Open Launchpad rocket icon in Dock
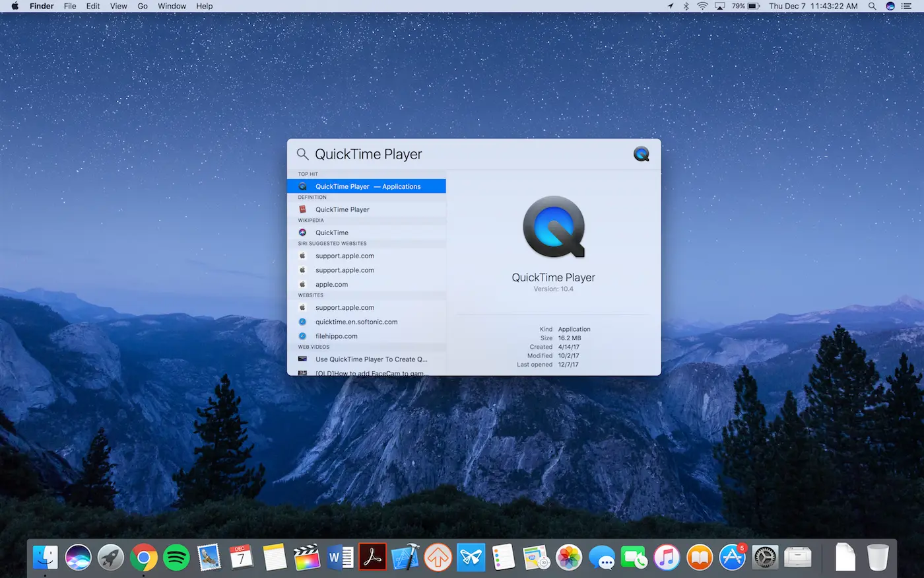Image resolution: width=924 pixels, height=578 pixels. [111, 558]
